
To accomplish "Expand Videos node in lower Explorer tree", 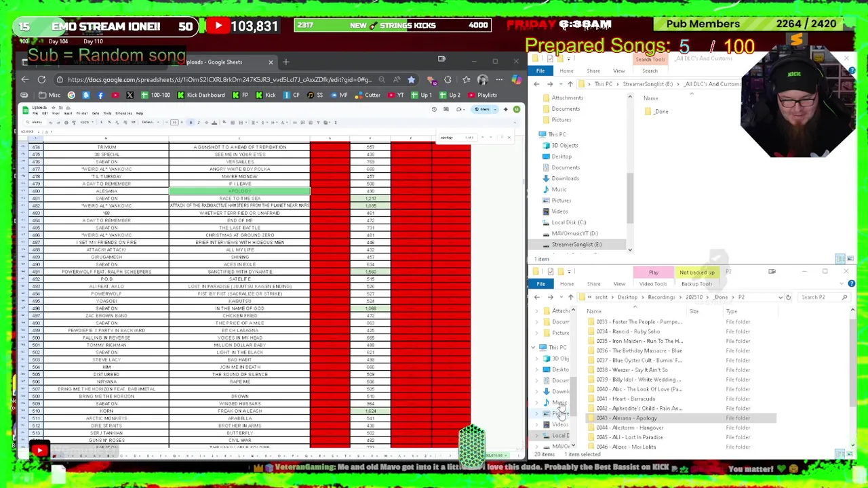I will 538,424.
